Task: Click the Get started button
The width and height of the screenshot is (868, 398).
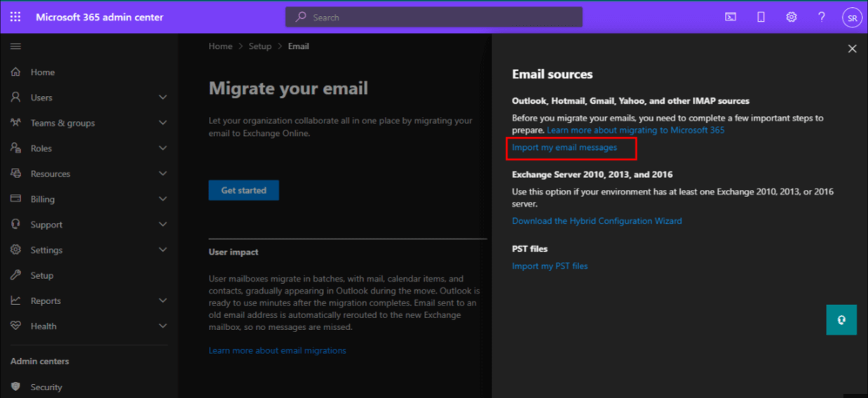Action: click(x=243, y=190)
